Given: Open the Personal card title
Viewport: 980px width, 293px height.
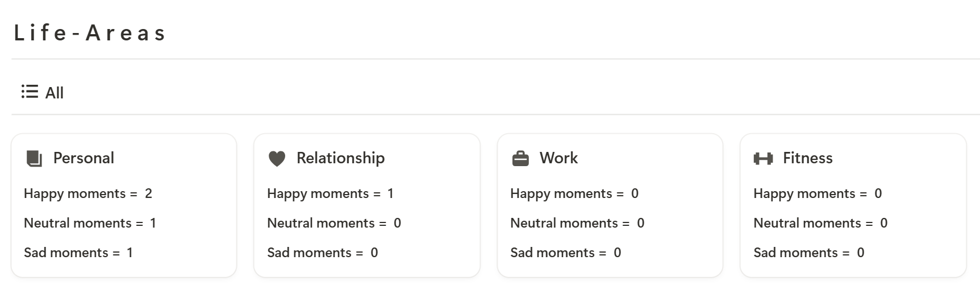Looking at the screenshot, I should [84, 158].
